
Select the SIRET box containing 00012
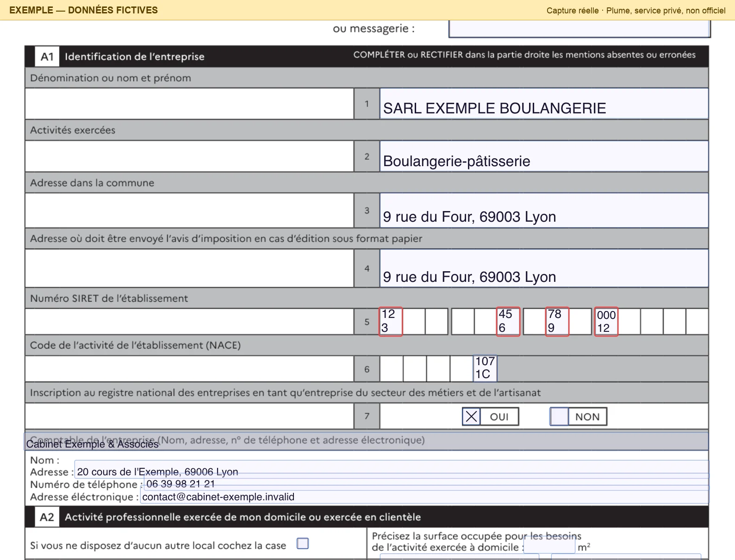coord(606,321)
